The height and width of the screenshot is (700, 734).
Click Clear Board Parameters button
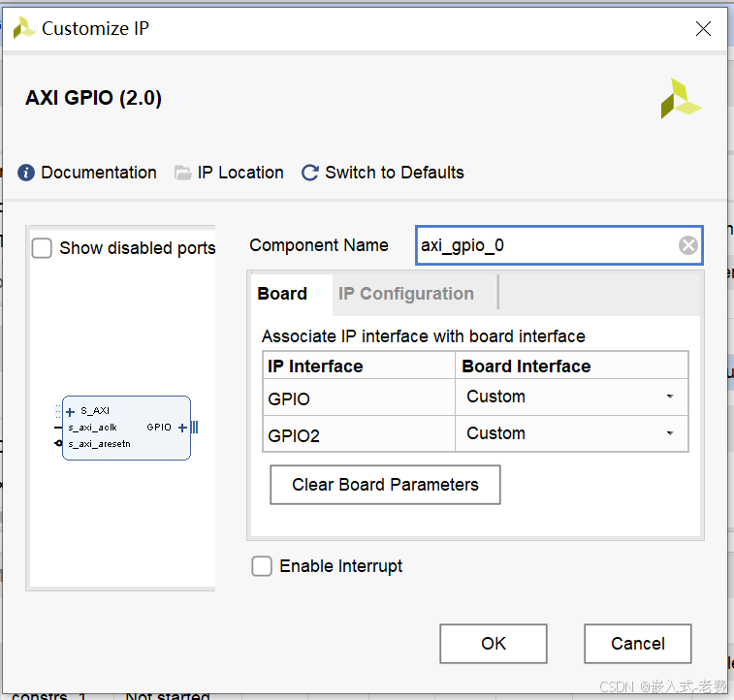(385, 485)
